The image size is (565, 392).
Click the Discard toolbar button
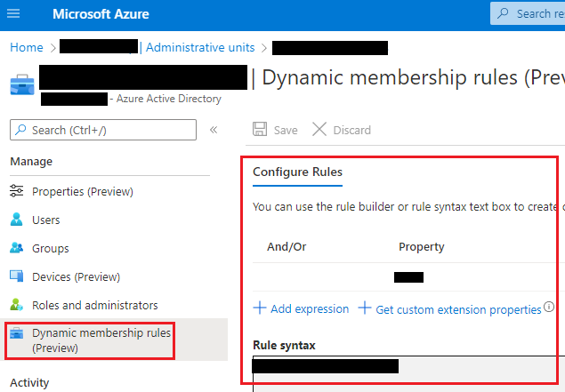(342, 130)
